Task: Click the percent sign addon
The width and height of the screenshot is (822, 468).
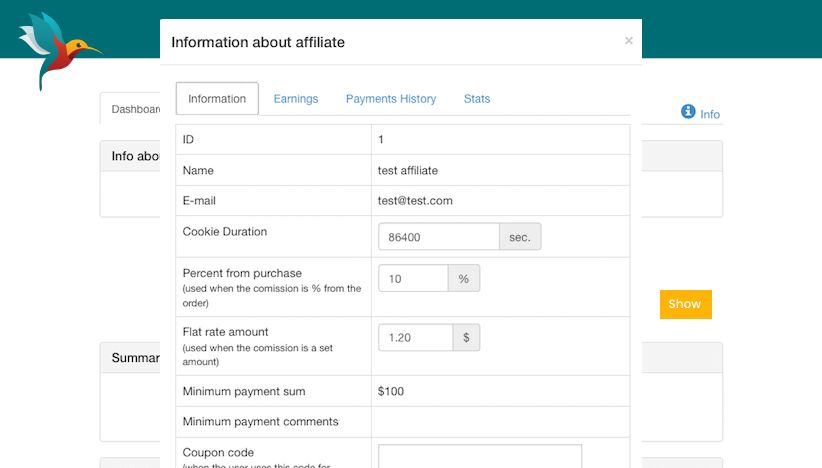Action: click(463, 279)
